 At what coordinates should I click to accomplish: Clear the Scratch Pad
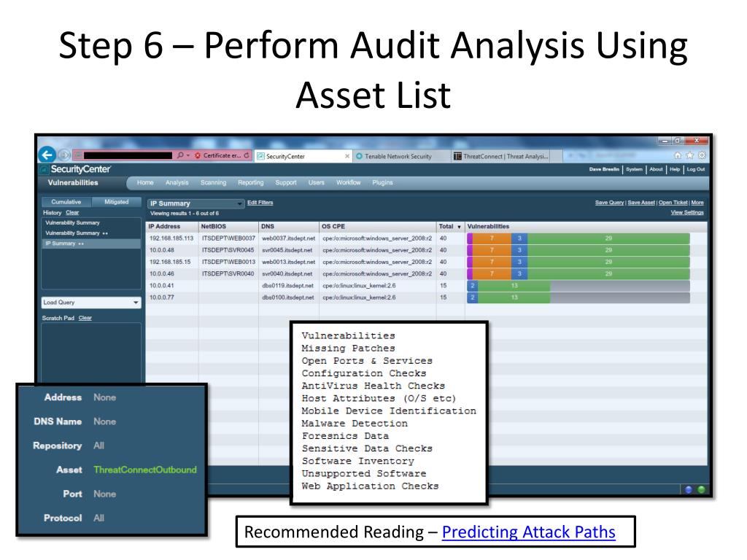tap(85, 318)
